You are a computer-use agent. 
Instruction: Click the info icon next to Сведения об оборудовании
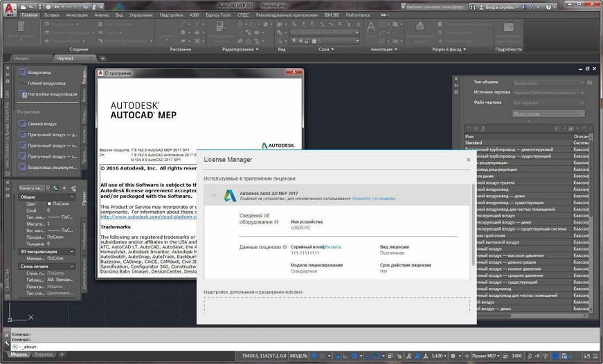[276, 221]
